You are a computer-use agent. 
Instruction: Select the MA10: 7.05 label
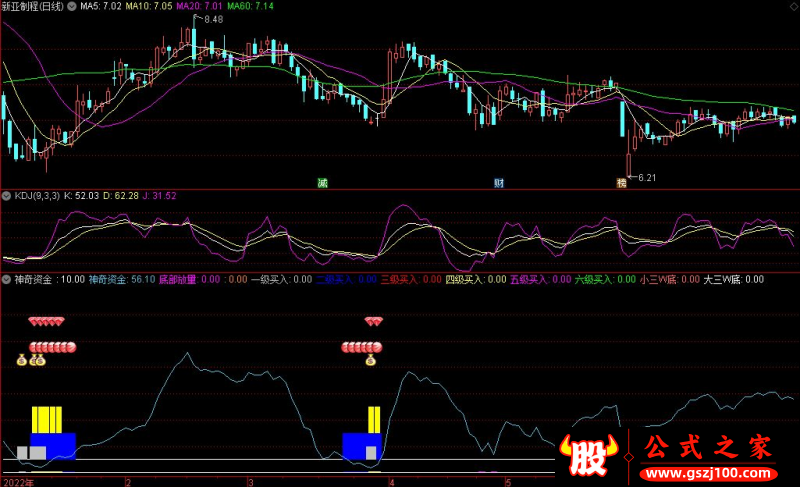pos(149,7)
